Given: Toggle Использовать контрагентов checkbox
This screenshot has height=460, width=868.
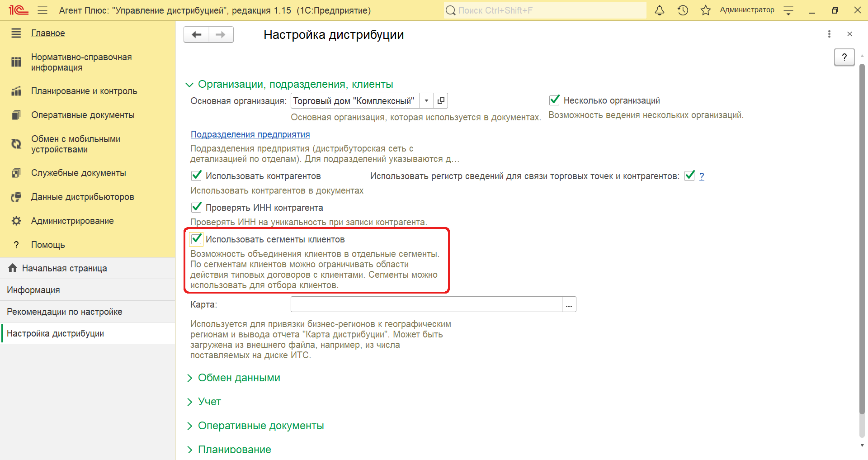Looking at the screenshot, I should click(196, 175).
